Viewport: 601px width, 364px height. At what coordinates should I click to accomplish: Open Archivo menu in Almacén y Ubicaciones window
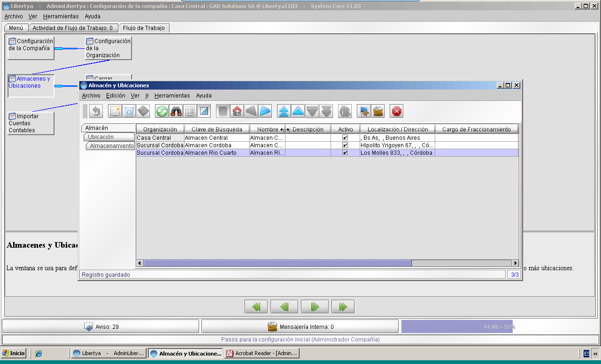(91, 96)
